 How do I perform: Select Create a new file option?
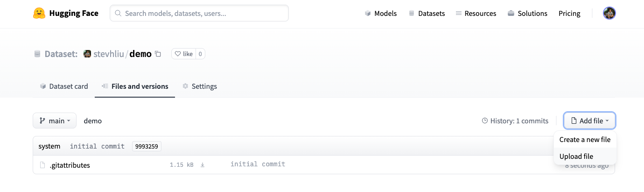point(585,139)
